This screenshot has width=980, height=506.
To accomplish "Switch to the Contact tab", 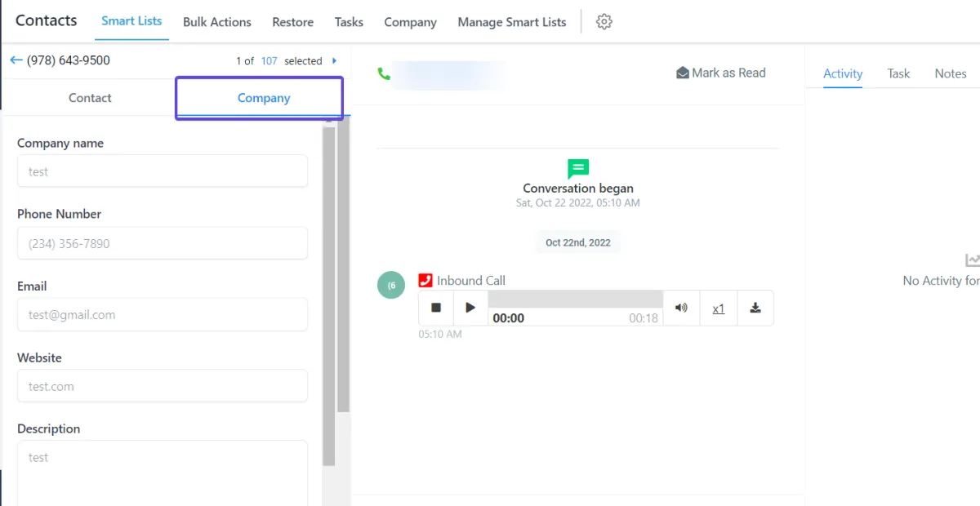I will point(90,98).
